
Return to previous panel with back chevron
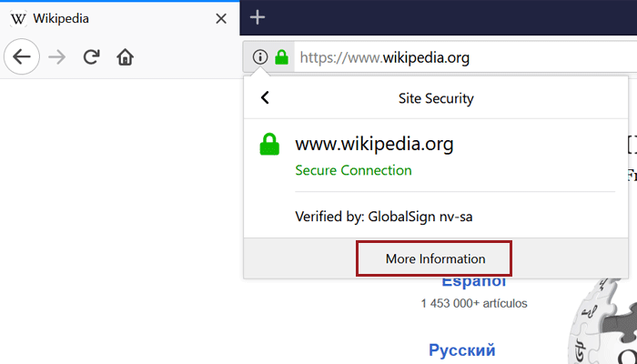(x=265, y=97)
